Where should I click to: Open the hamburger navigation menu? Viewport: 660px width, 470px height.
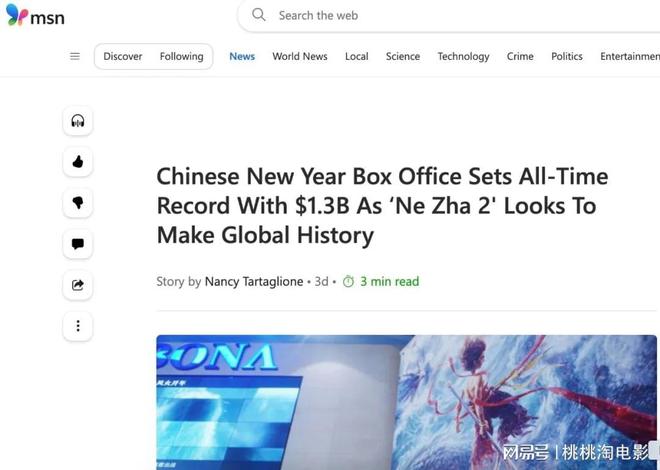click(75, 56)
